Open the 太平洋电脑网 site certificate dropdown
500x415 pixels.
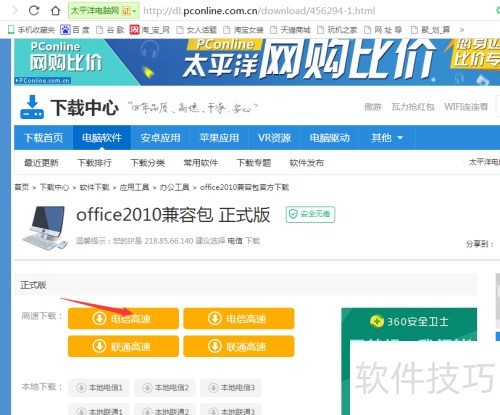pyautogui.click(x=103, y=11)
